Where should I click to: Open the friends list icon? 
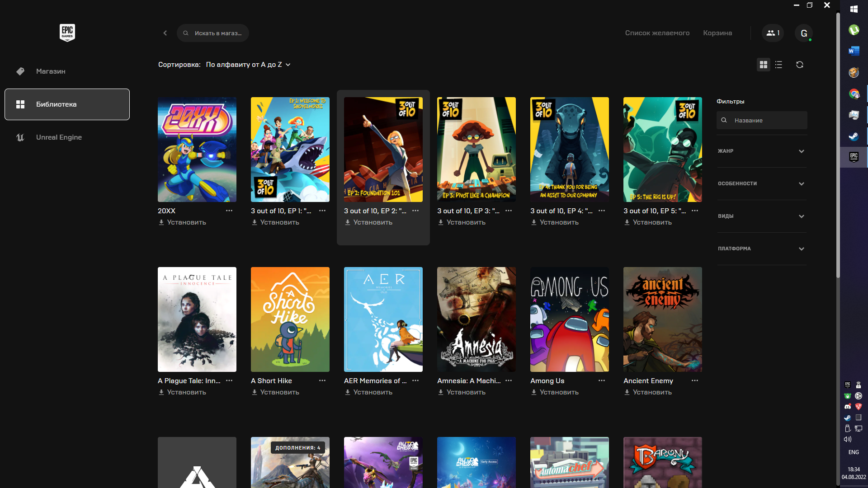coord(773,33)
